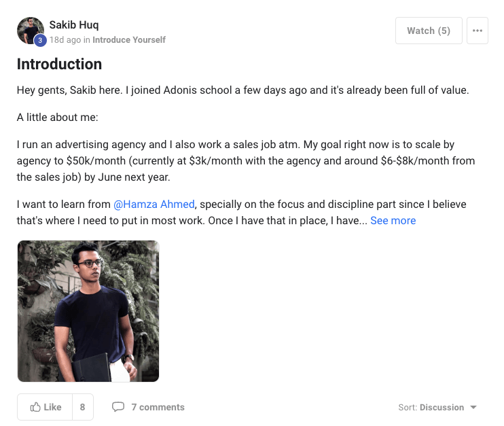Click the 18d ago timestamp

65,40
